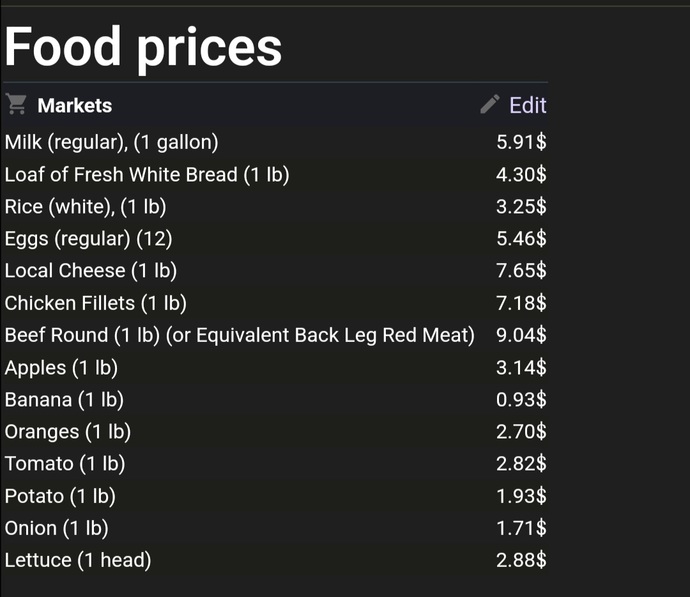Image resolution: width=690 pixels, height=597 pixels.
Task: Click the Oranges (1 lb) label
Action: tap(68, 432)
